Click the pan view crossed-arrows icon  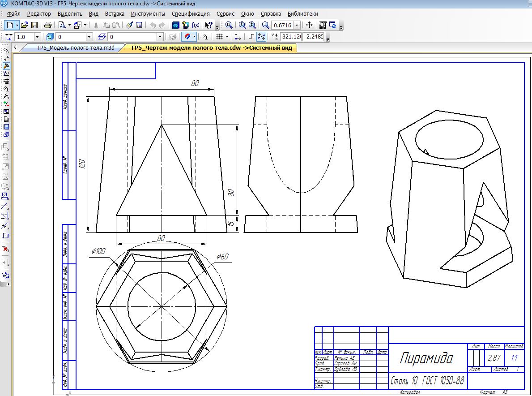pos(309,25)
